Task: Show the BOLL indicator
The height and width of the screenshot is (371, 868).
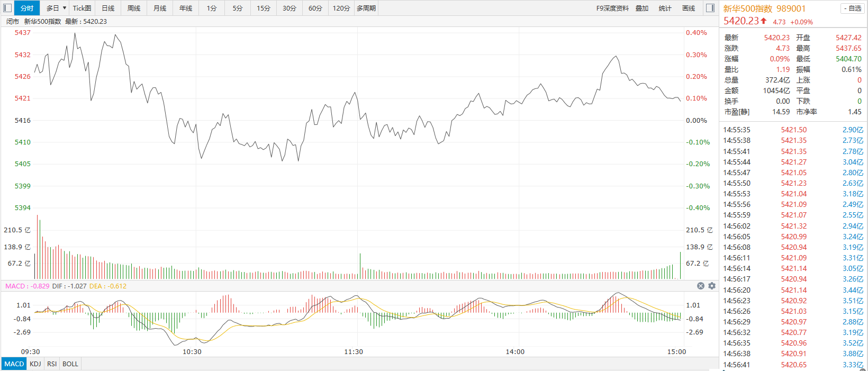Action: 70,364
